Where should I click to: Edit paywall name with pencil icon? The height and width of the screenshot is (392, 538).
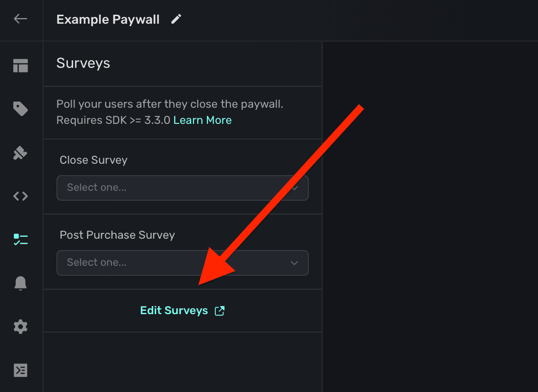176,19
